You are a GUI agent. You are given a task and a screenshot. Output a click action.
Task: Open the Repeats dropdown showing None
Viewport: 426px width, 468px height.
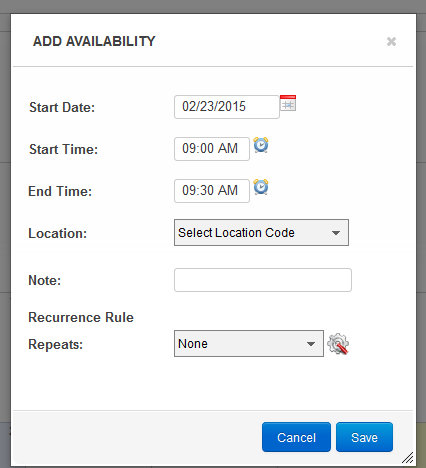point(249,344)
